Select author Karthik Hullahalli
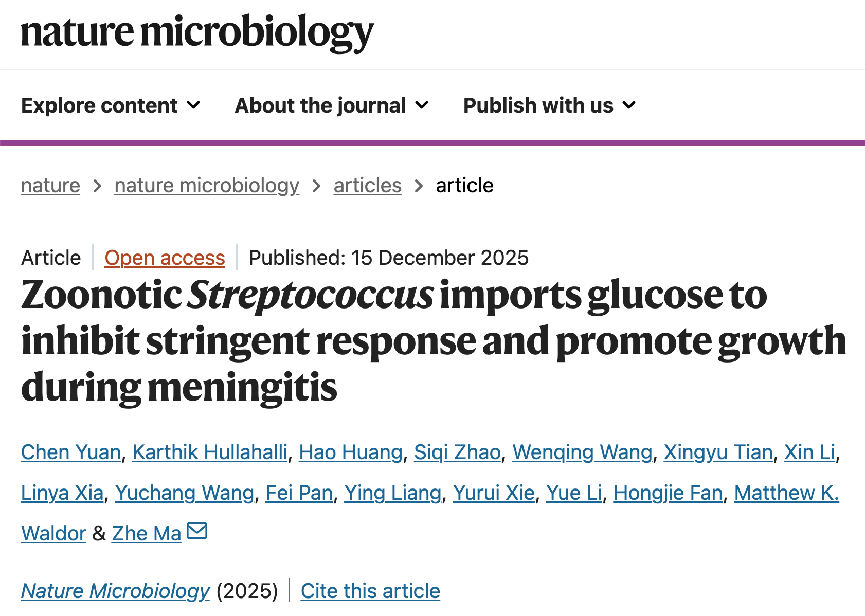This screenshot has width=865, height=616. (210, 452)
